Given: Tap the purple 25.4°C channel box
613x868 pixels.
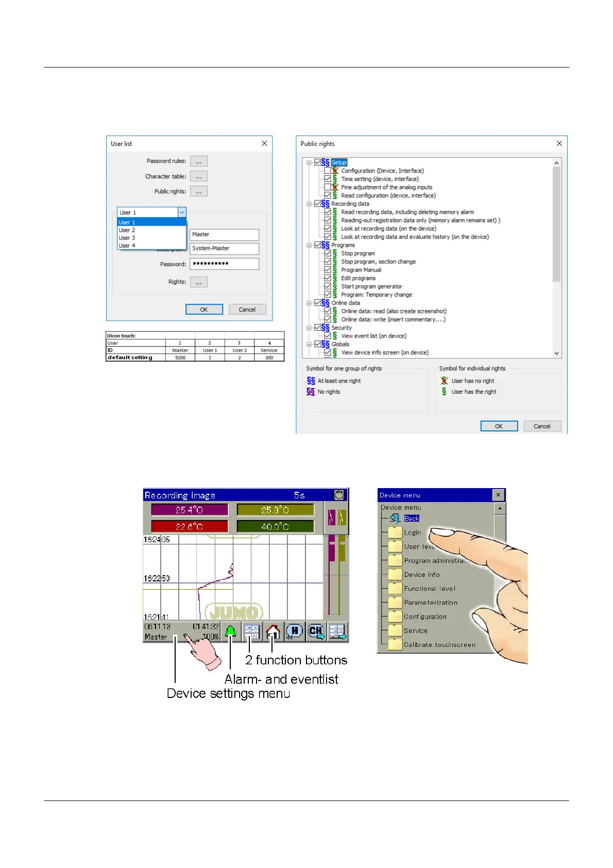Looking at the screenshot, I should point(189,510).
